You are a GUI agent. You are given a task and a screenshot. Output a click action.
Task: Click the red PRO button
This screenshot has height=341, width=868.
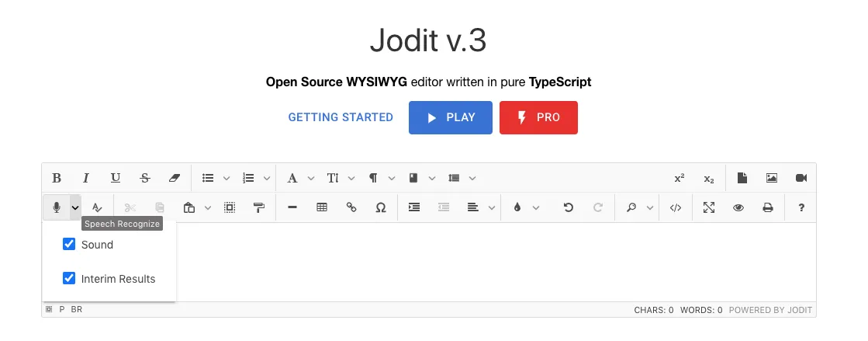(x=538, y=117)
